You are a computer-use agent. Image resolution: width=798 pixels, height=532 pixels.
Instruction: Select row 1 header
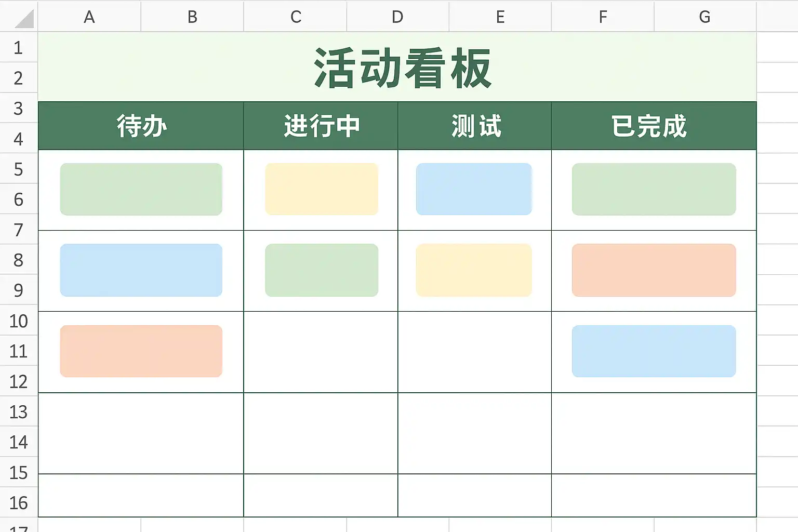[x=19, y=48]
